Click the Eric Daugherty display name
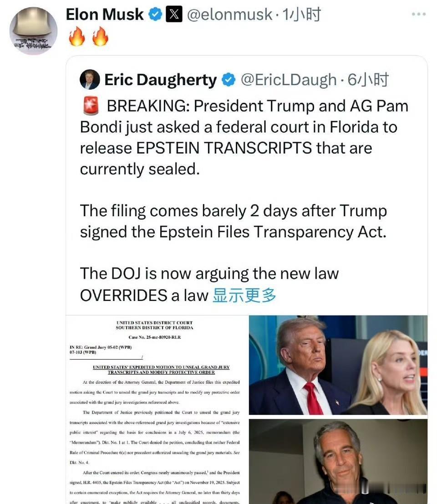 point(160,80)
